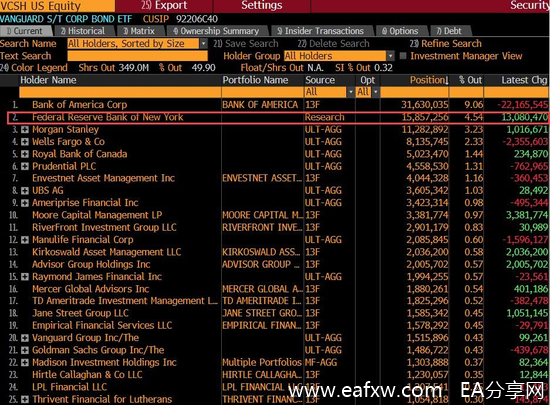
Task: Switch to the Options tab
Action: tap(401, 31)
